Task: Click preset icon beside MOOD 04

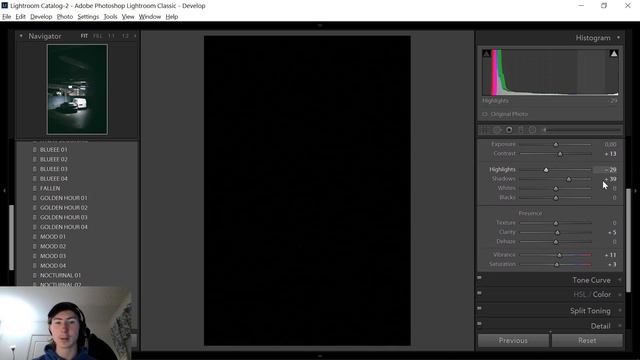Action: (x=35, y=266)
